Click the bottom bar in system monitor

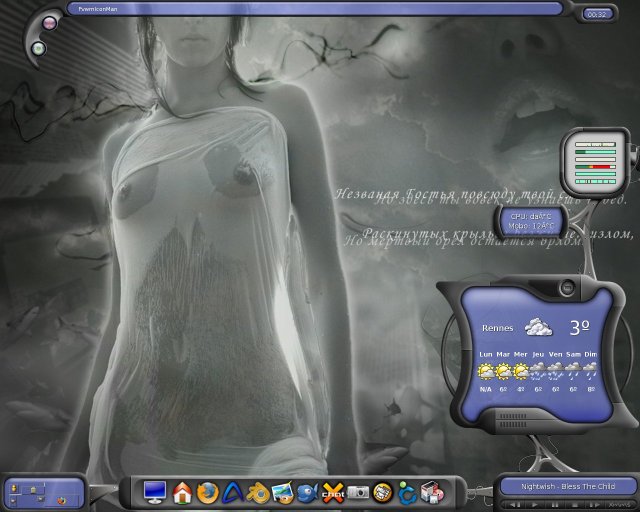pyautogui.click(x=596, y=182)
